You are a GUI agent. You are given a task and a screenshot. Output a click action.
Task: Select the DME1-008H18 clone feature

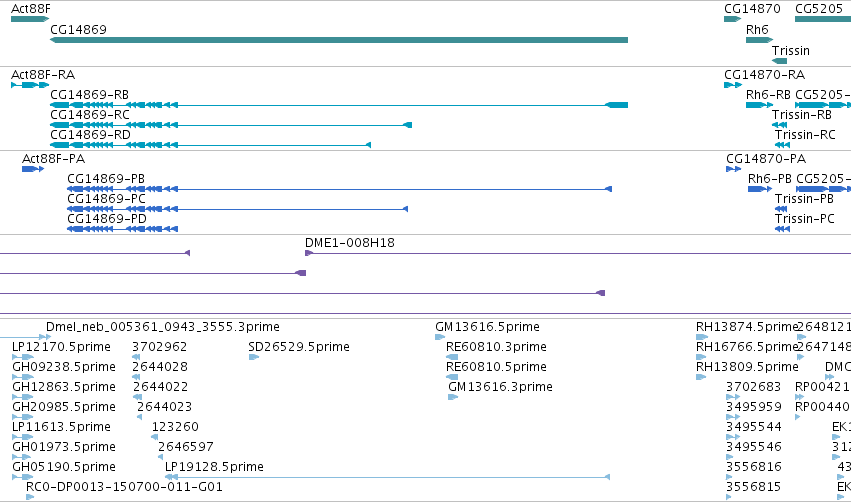577,253
